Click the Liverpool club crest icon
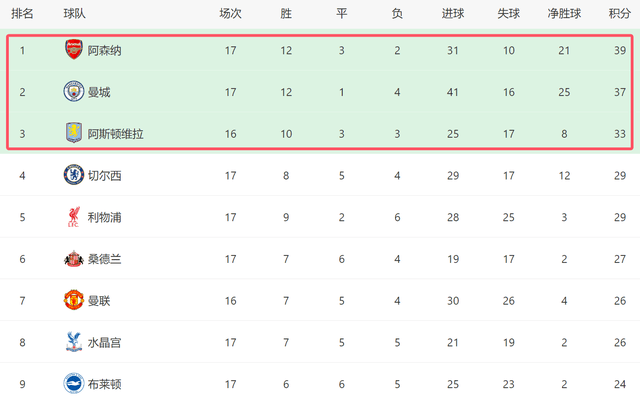This screenshot has height=402, width=640. tap(73, 217)
